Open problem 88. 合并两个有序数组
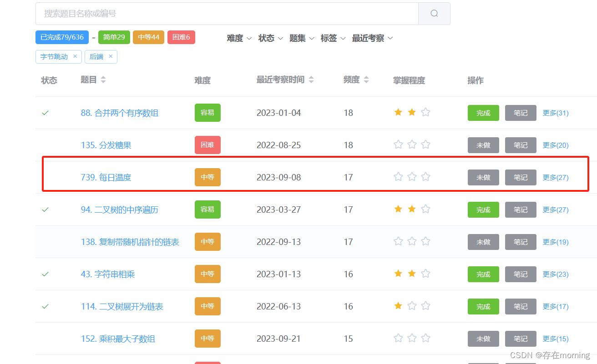 120,113
